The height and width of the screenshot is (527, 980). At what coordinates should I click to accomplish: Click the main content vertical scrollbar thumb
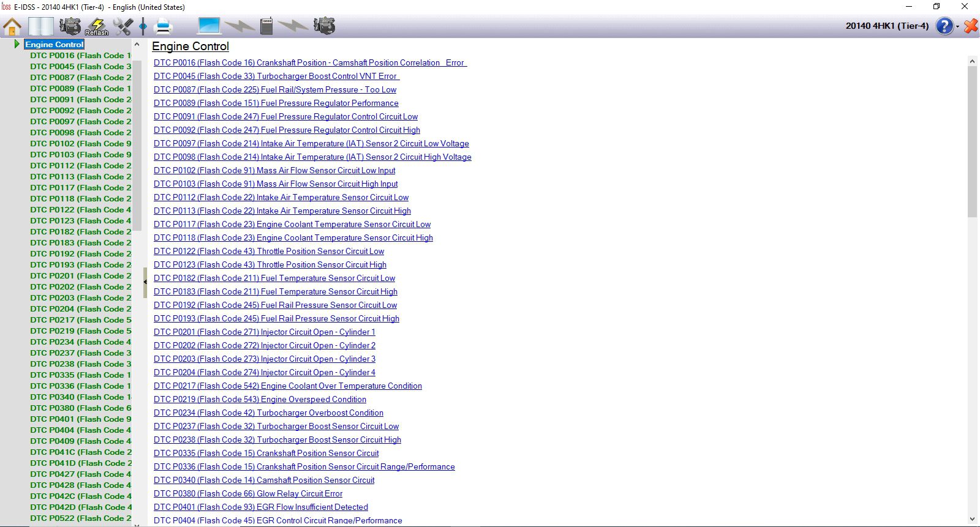tap(972, 141)
